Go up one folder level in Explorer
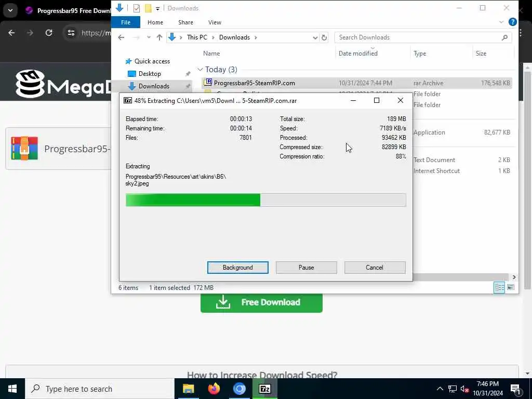532x399 pixels. click(x=159, y=37)
